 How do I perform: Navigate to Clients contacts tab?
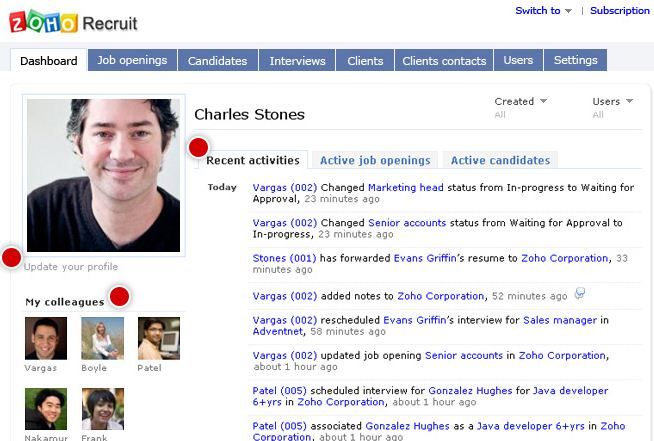[444, 61]
